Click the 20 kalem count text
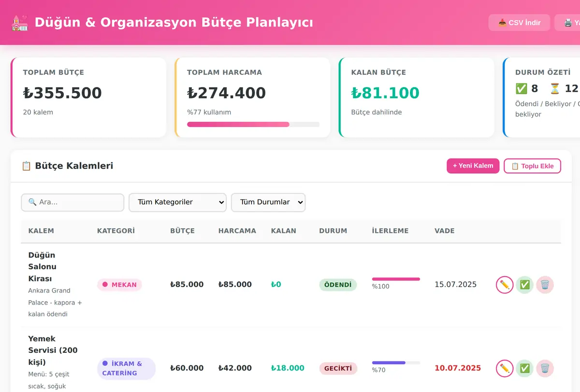Screen dimensions: 580x392 click(x=38, y=112)
